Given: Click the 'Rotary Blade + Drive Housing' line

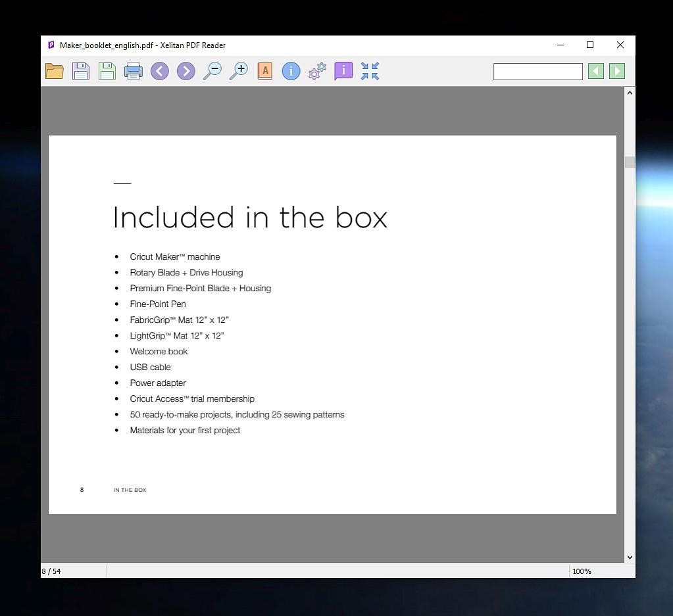Looking at the screenshot, I should point(186,272).
